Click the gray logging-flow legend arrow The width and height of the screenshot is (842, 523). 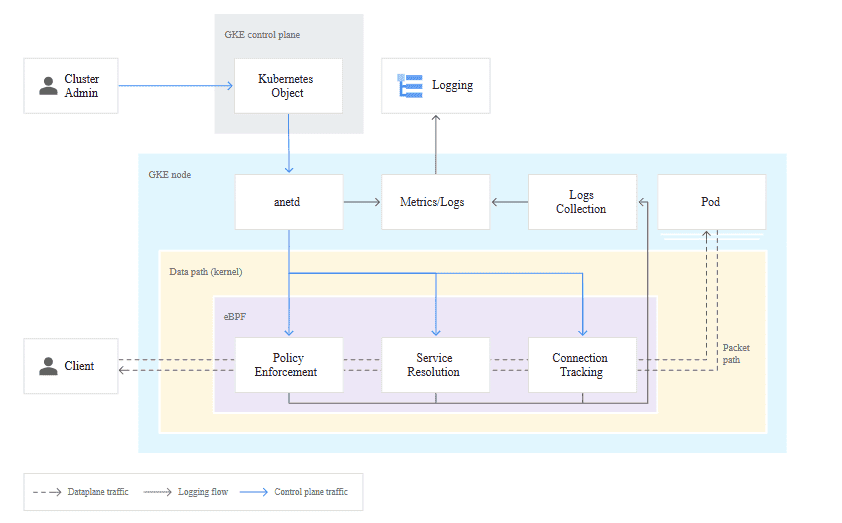coord(157,492)
